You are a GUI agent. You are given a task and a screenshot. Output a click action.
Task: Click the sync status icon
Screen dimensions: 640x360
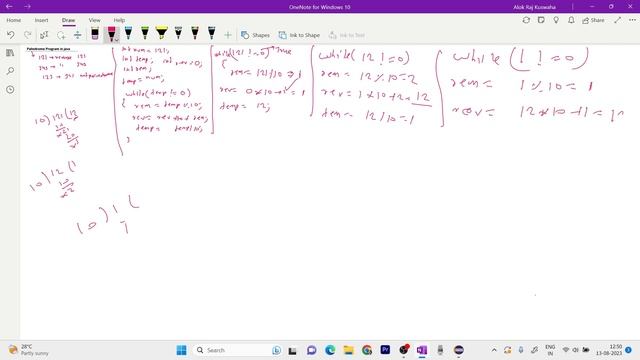click(526, 20)
